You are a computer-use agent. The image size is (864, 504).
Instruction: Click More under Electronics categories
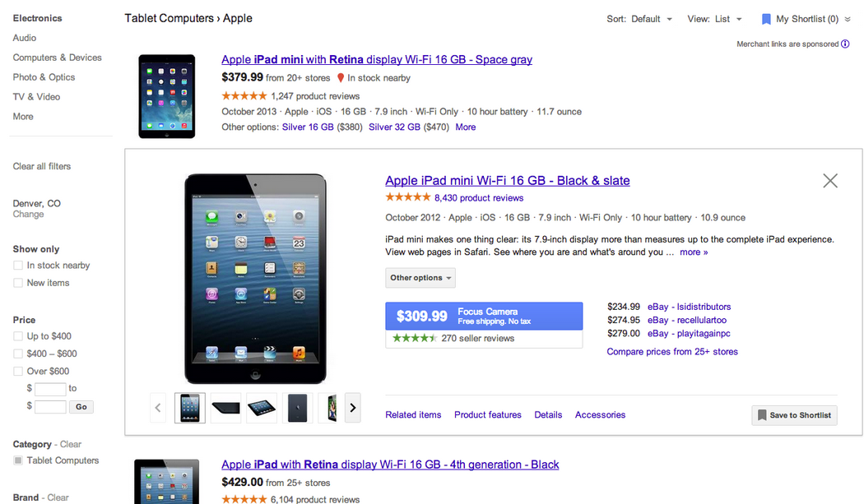click(23, 117)
